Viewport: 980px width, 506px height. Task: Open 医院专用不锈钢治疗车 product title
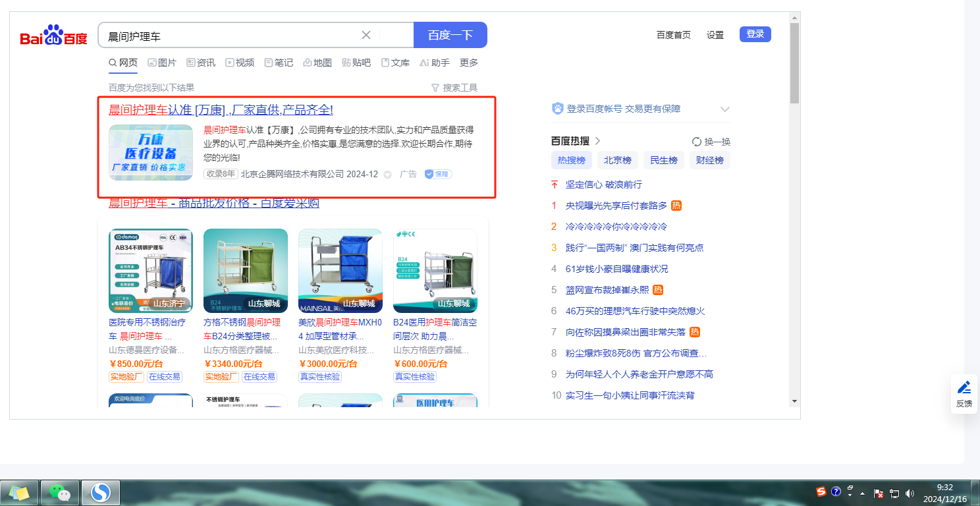click(148, 329)
